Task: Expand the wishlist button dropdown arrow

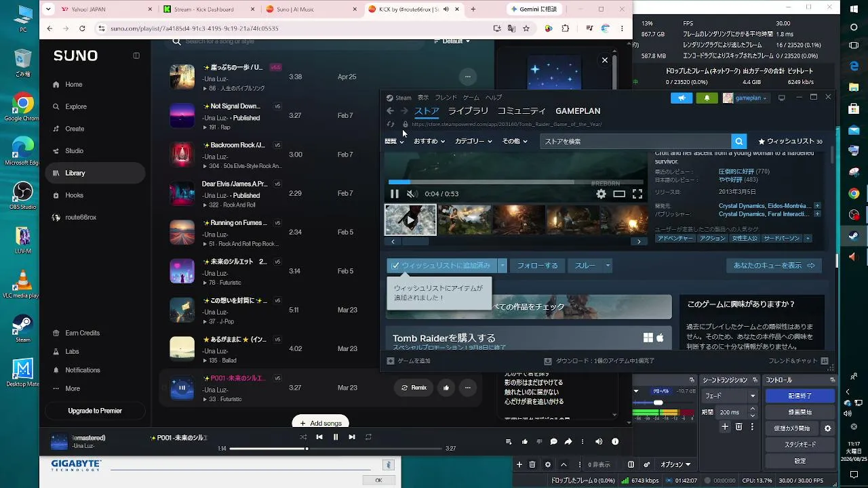Action: coord(502,266)
